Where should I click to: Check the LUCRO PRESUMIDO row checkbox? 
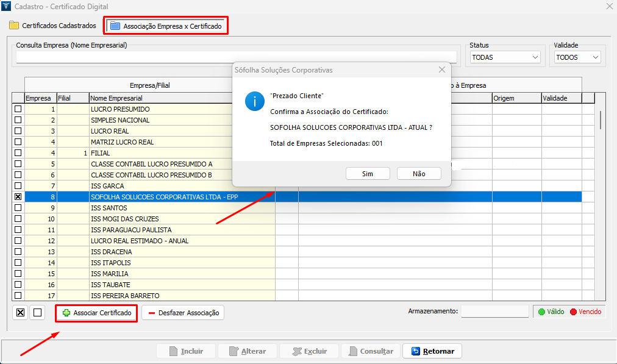pos(18,109)
